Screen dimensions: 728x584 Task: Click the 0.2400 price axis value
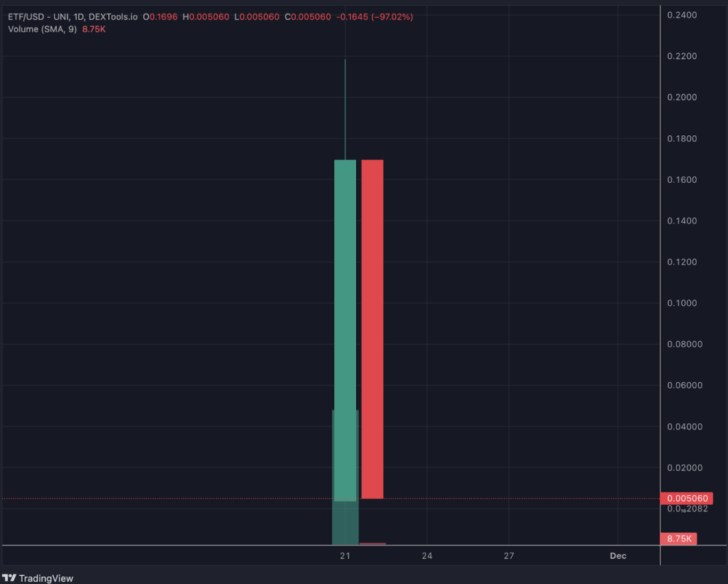coord(682,16)
